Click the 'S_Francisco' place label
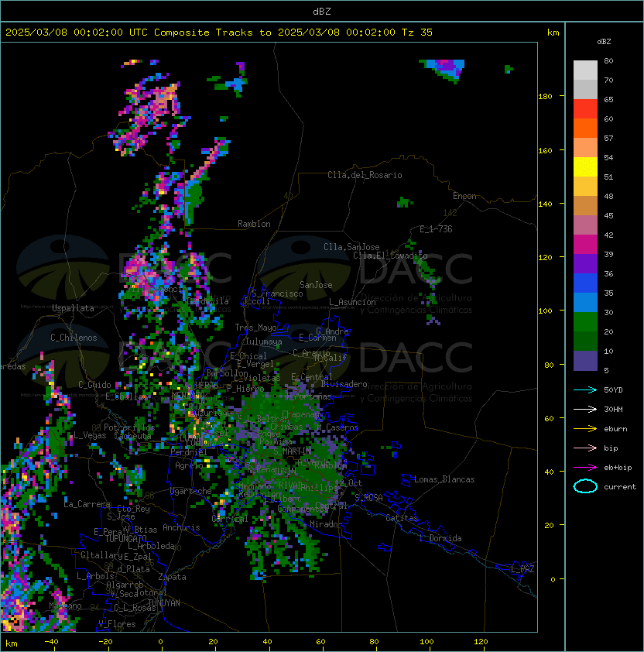This screenshot has width=644, height=652. (x=278, y=293)
